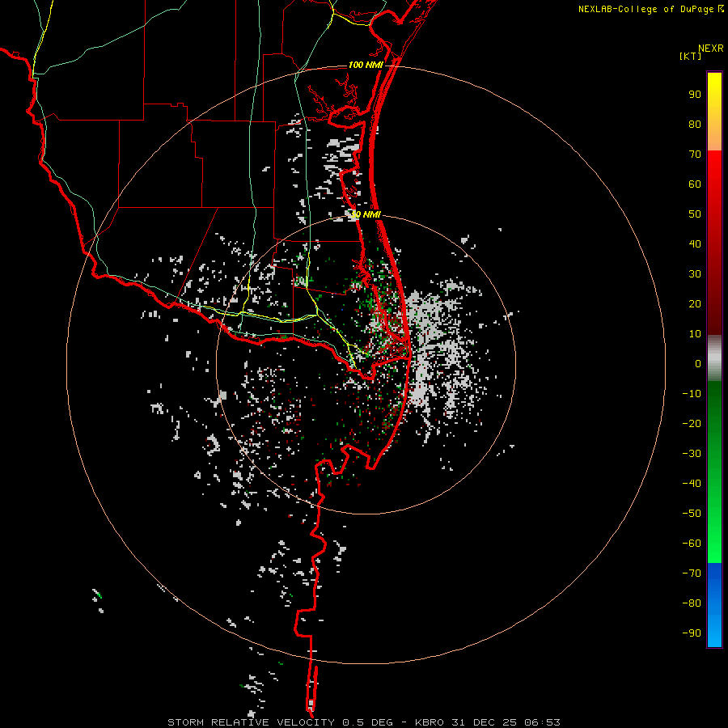Pick the bright green -60 segment of the color bar
Viewport: 728px width, 728px height.
click(x=714, y=545)
